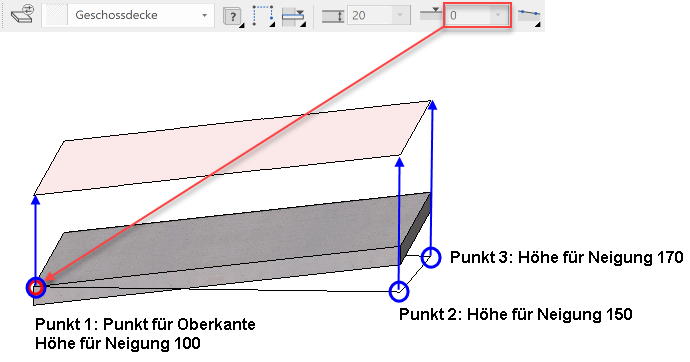690x362 pixels.
Task: Click the slab properties transfer icon
Action: [x=22, y=15]
